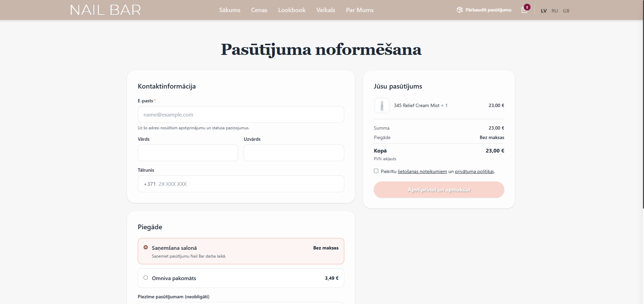Open the privātuma politikai link
Viewport: 644px width, 304px height.
[x=474, y=171]
